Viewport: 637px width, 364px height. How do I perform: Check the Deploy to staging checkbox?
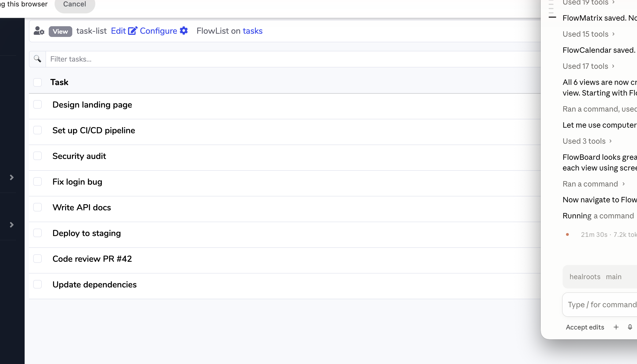click(x=37, y=233)
